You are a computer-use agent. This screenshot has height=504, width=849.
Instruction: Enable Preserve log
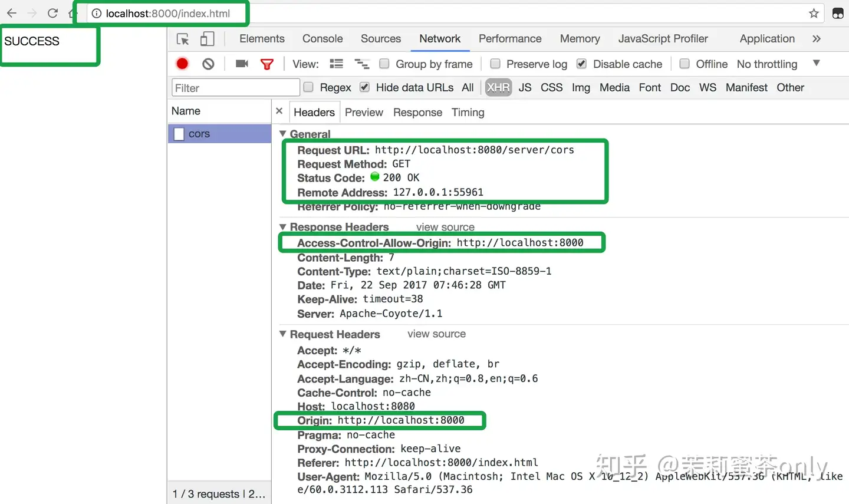495,64
